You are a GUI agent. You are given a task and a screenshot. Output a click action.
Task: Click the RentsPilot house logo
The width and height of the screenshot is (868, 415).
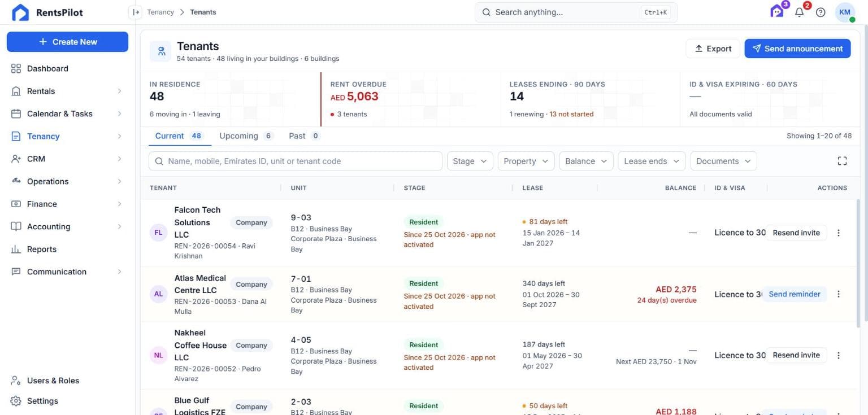(20, 12)
